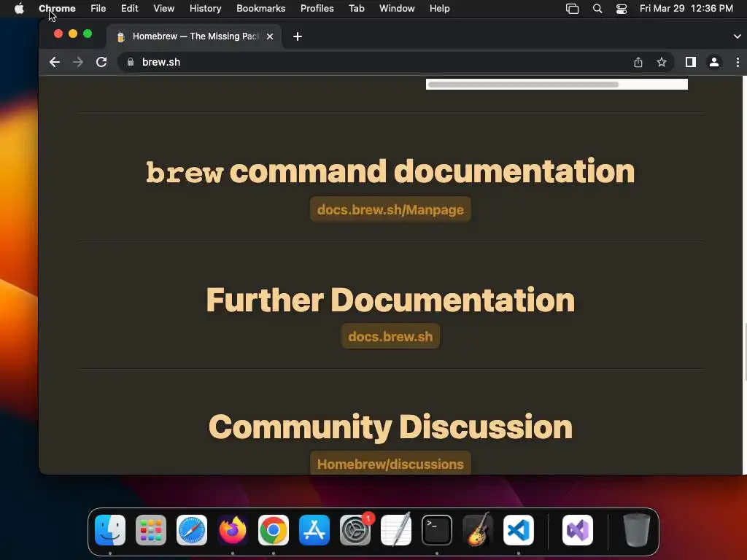Open screen mirroring menu bar icon
The image size is (747, 560).
pyautogui.click(x=572, y=9)
